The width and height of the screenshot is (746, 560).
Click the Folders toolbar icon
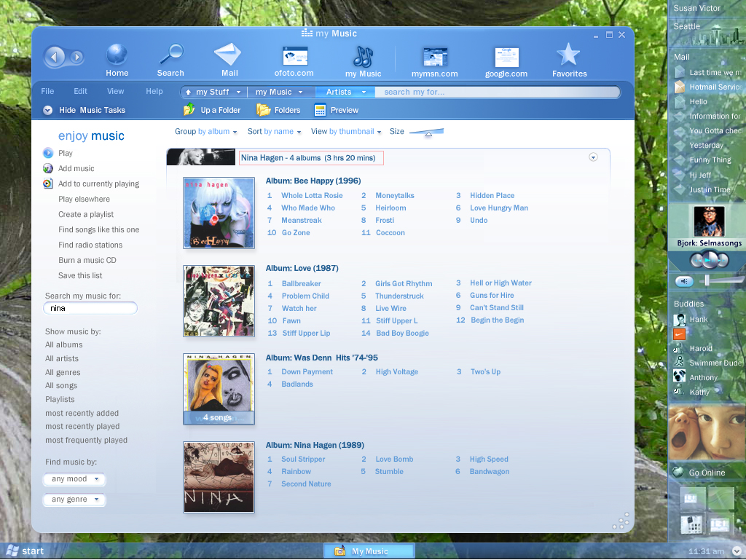tap(263, 110)
